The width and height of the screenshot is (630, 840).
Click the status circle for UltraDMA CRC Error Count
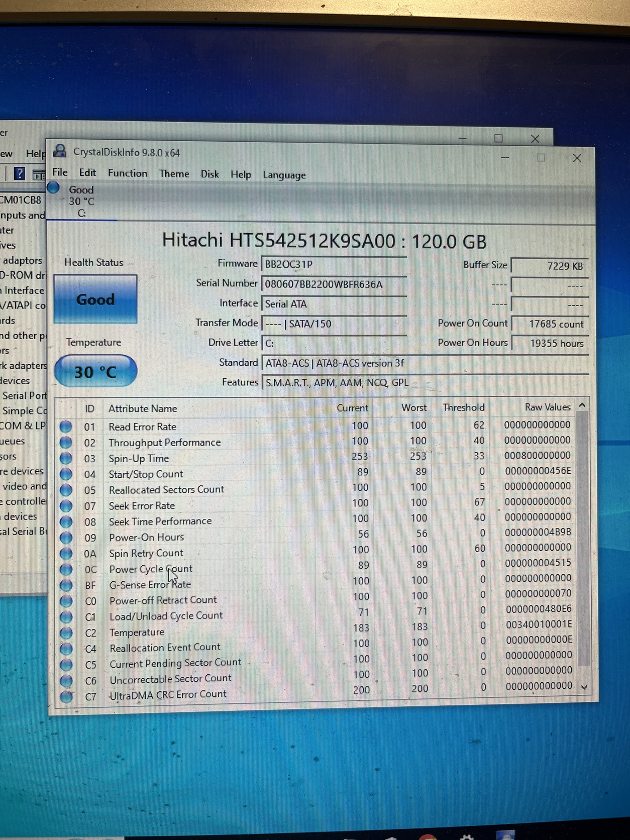coord(66,697)
